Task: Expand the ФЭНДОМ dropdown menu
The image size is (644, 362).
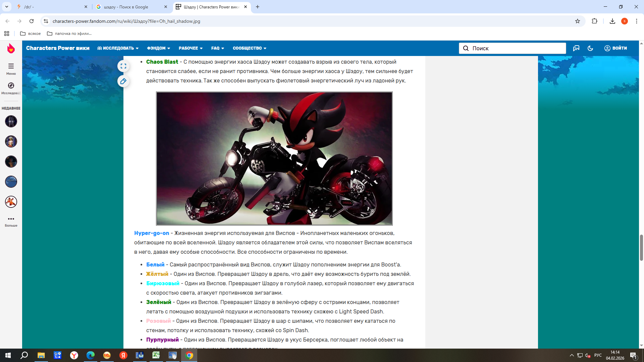Action: (159, 48)
